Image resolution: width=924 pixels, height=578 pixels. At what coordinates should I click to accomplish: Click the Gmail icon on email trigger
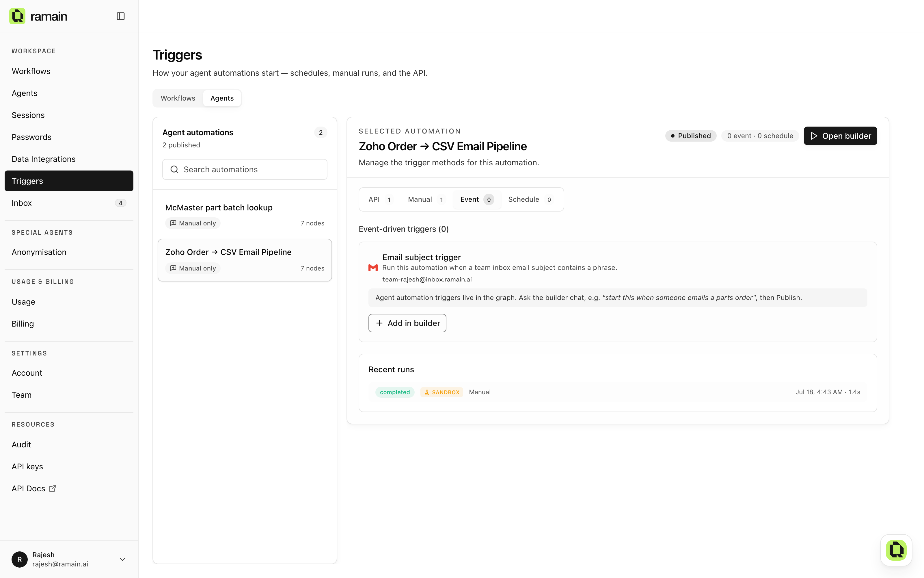point(373,268)
